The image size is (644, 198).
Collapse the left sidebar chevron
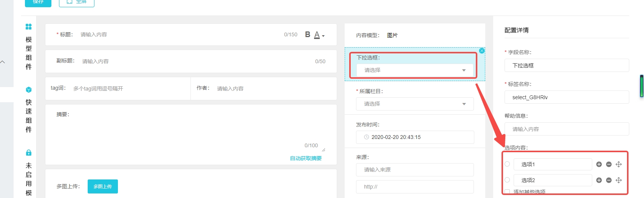3,62
